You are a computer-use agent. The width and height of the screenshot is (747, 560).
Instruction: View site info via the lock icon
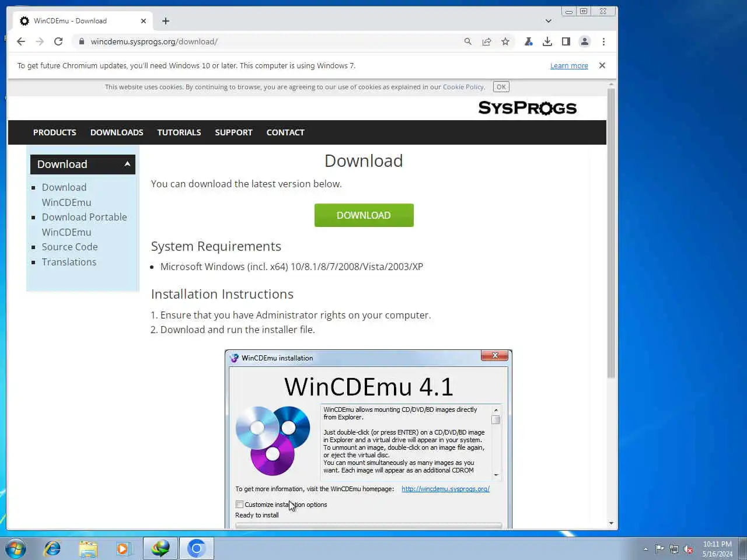click(81, 41)
